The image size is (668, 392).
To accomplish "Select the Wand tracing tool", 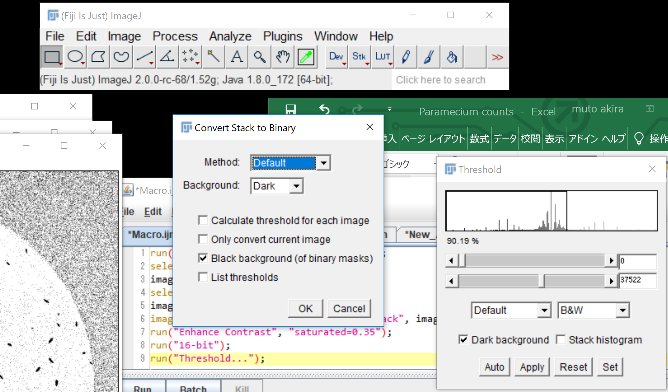I will (213, 57).
